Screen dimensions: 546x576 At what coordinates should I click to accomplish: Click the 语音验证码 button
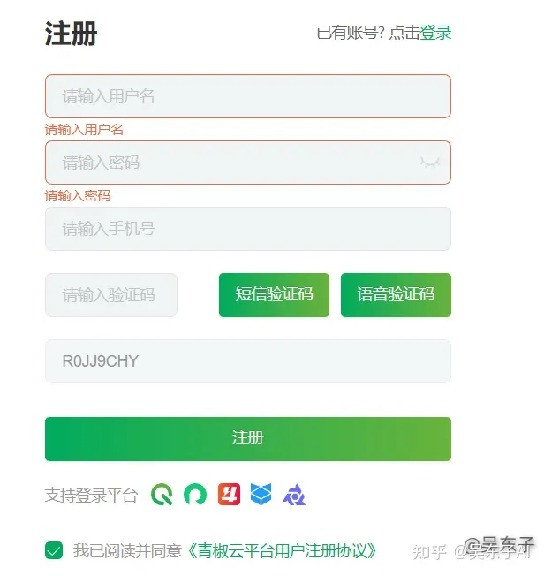pyautogui.click(x=396, y=295)
